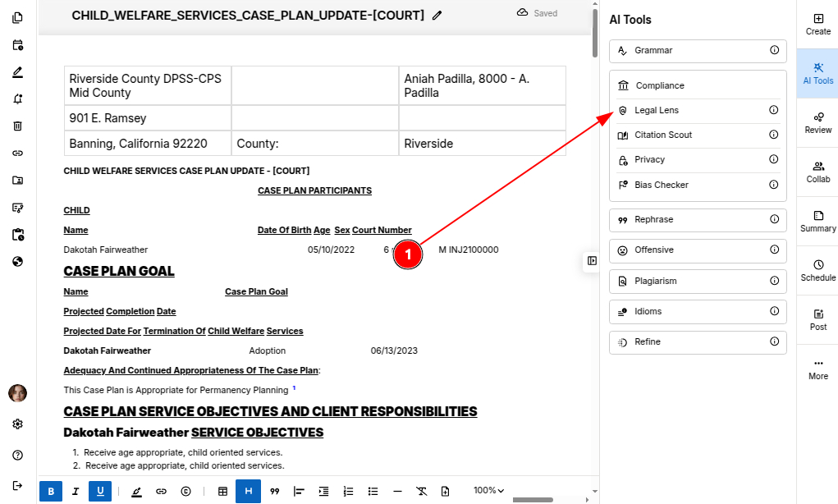Collapse the AI Tools side panel
This screenshot has width=838, height=504.
tap(592, 260)
